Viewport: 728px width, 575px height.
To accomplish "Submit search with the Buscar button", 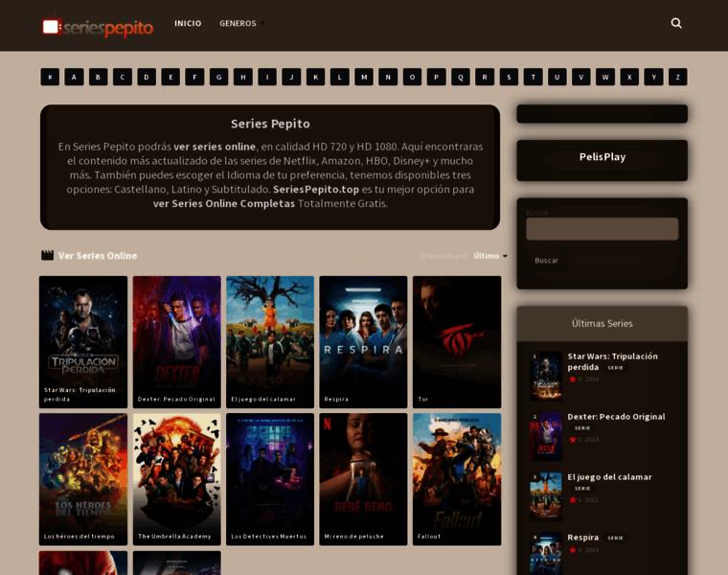I will click(546, 261).
